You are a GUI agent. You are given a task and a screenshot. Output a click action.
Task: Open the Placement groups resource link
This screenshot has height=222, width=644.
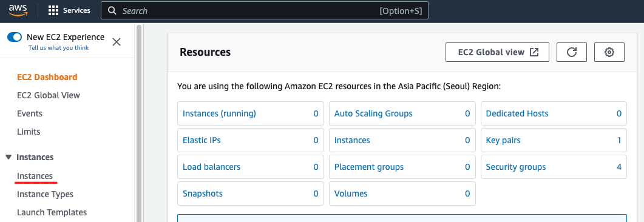tap(369, 167)
